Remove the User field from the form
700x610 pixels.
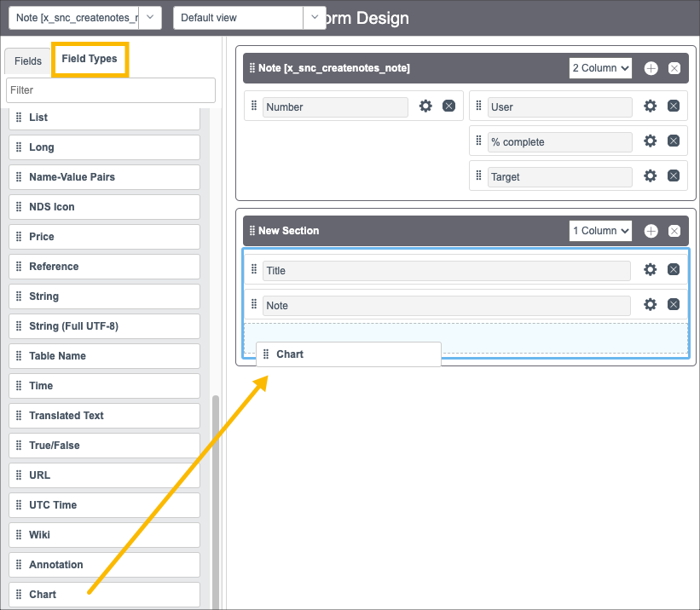point(674,106)
